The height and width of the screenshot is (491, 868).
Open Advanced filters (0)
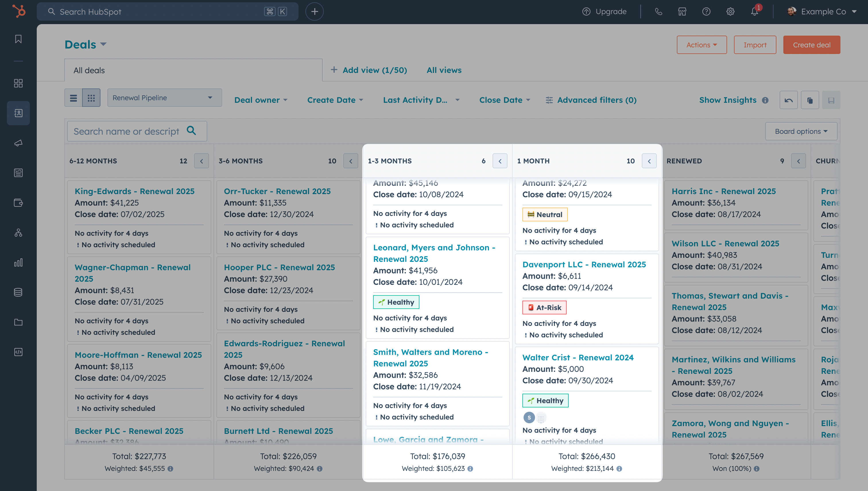pyautogui.click(x=591, y=100)
